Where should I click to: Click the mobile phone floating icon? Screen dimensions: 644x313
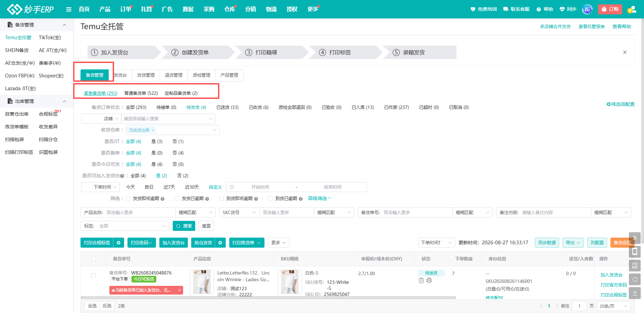coord(635,252)
